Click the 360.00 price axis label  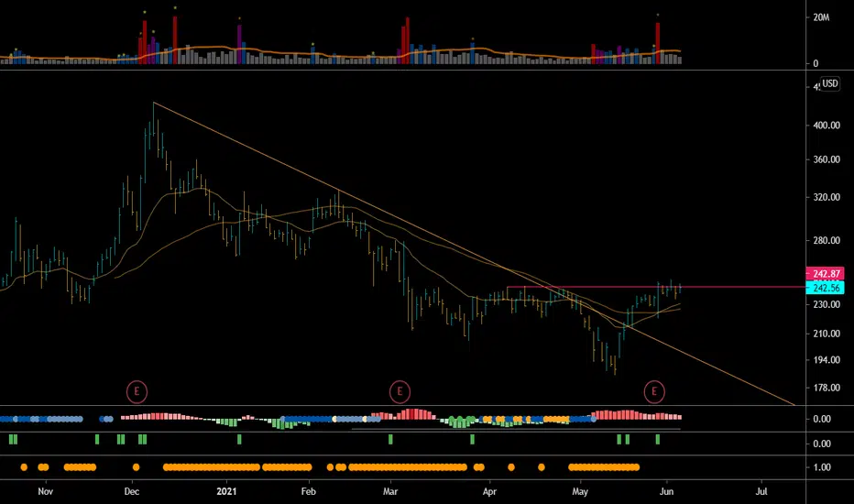(827, 159)
